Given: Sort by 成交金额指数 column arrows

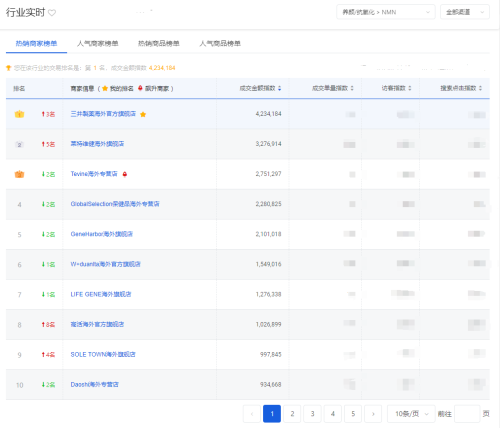Looking at the screenshot, I should [280, 88].
